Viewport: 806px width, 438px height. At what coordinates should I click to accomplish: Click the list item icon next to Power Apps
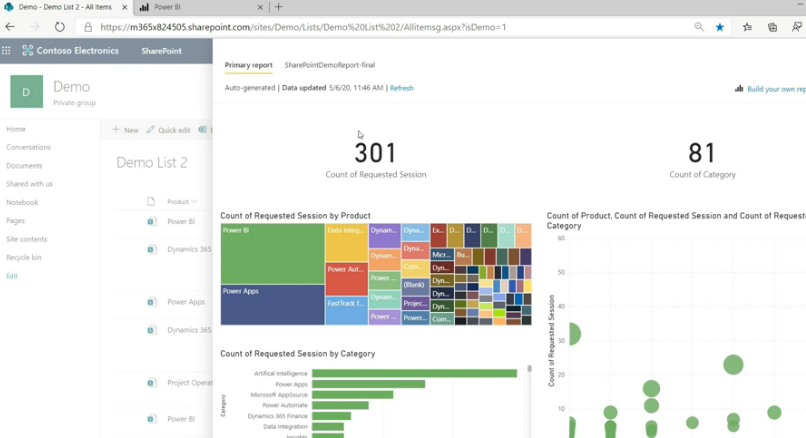(151, 302)
